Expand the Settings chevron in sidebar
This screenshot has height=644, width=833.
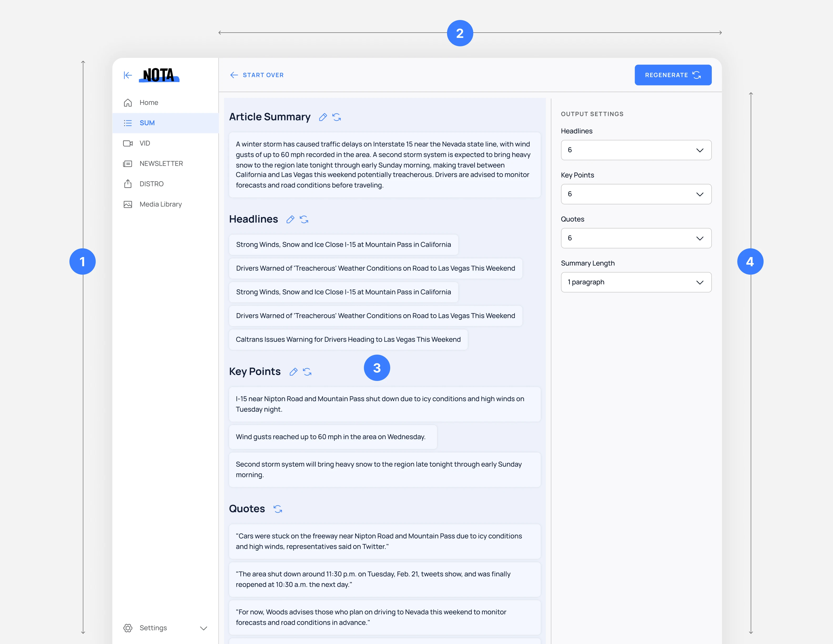pos(204,628)
